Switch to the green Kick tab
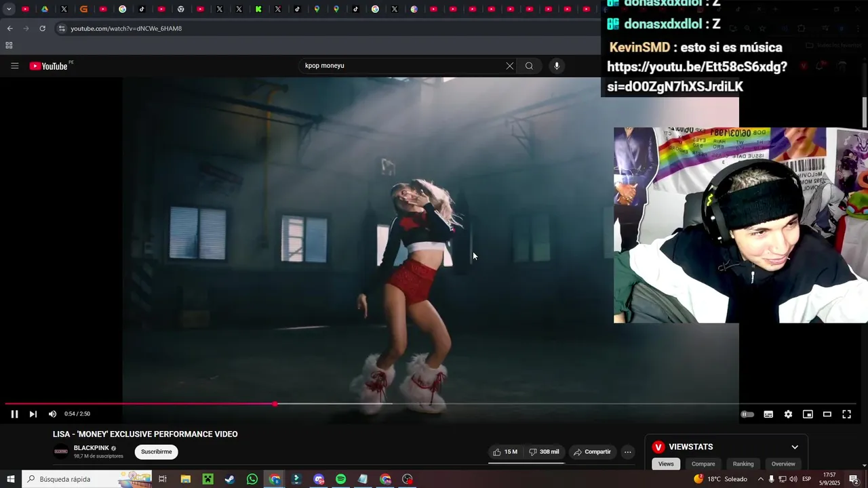This screenshot has width=868, height=488. [x=258, y=9]
